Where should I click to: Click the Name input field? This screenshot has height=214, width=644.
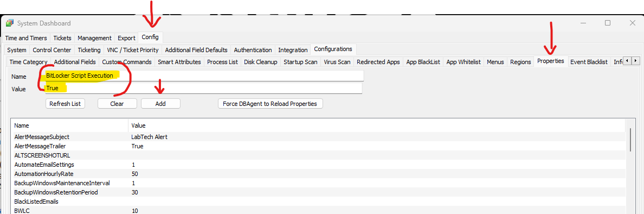204,75
